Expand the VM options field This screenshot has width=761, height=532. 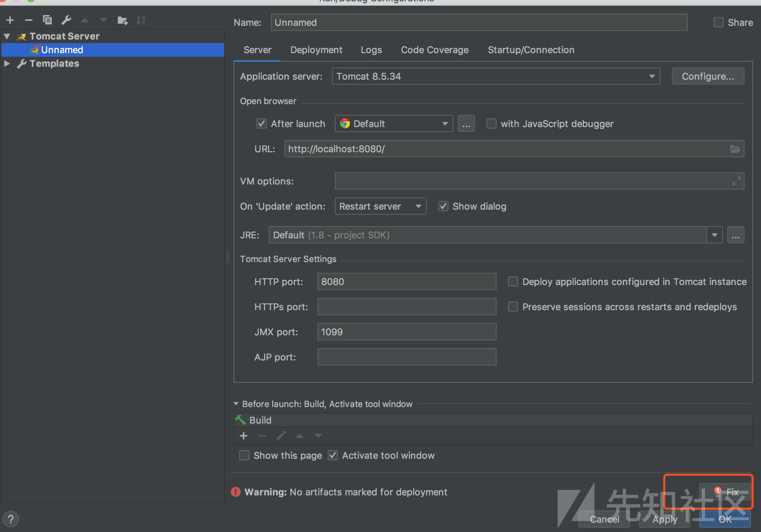737,181
